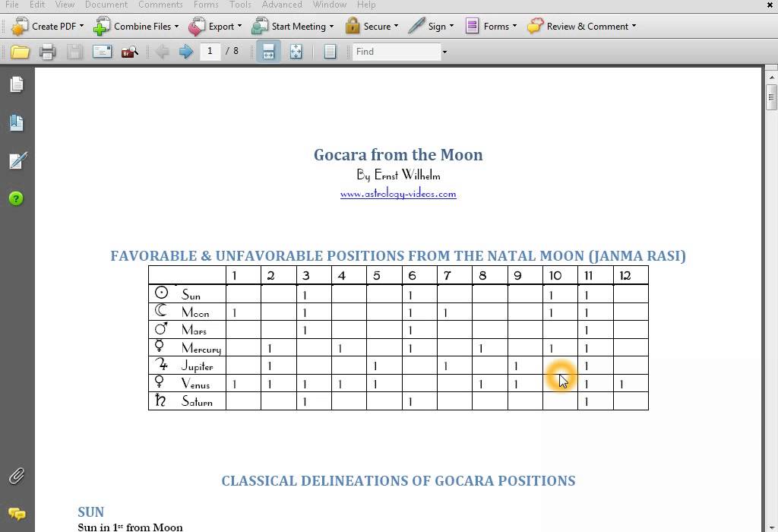Screen dimensions: 778x532
Task: Expand the Review & Comment dropdown arrow
Action: tap(634, 26)
